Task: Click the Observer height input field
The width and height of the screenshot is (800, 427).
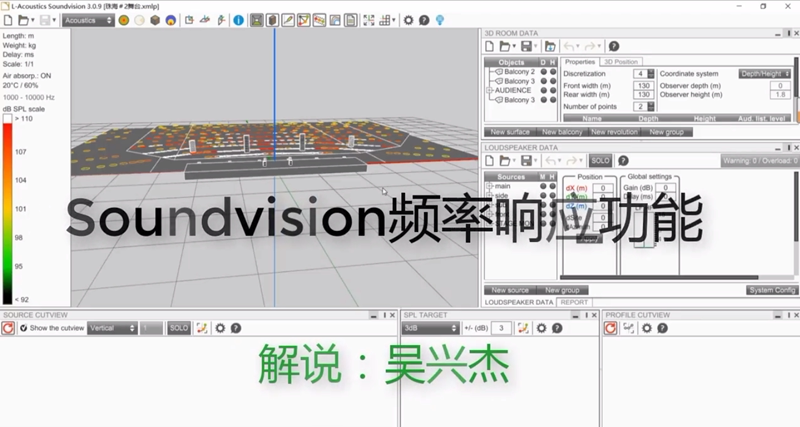Action: [780, 94]
